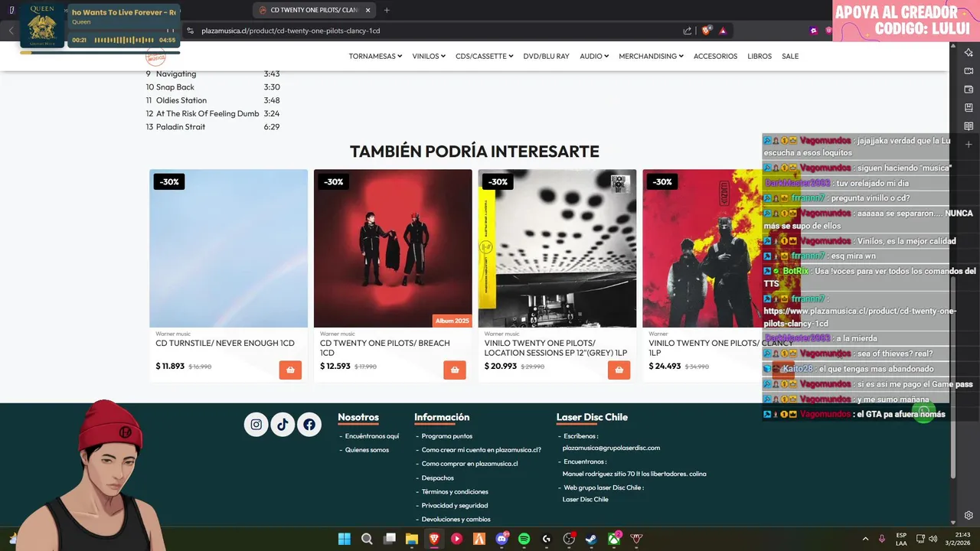Open site settings icon beside the URL
Screen dimensions: 980x551
[x=191, y=31]
